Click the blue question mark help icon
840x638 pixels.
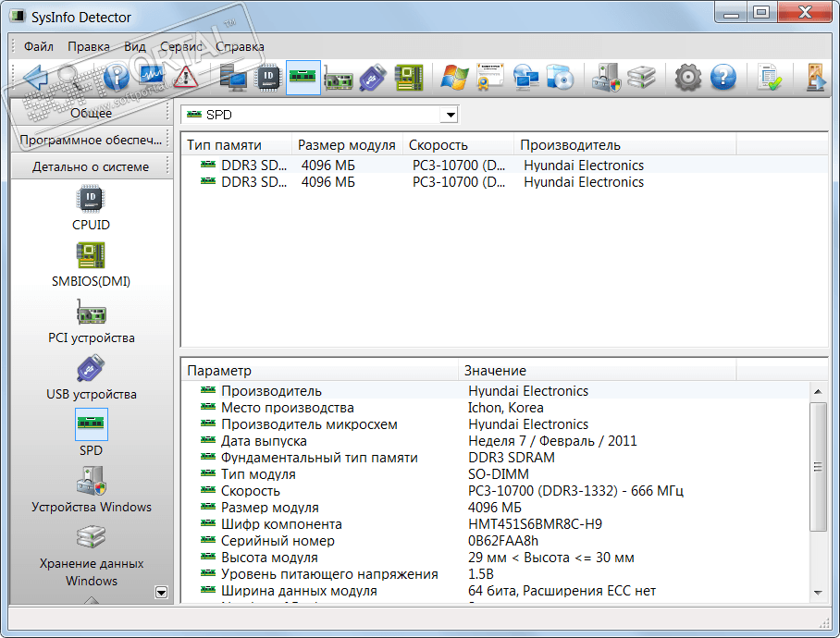click(723, 79)
